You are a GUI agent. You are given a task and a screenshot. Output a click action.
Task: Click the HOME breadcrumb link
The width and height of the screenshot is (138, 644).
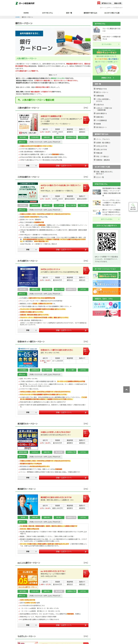click(x=18, y=17)
